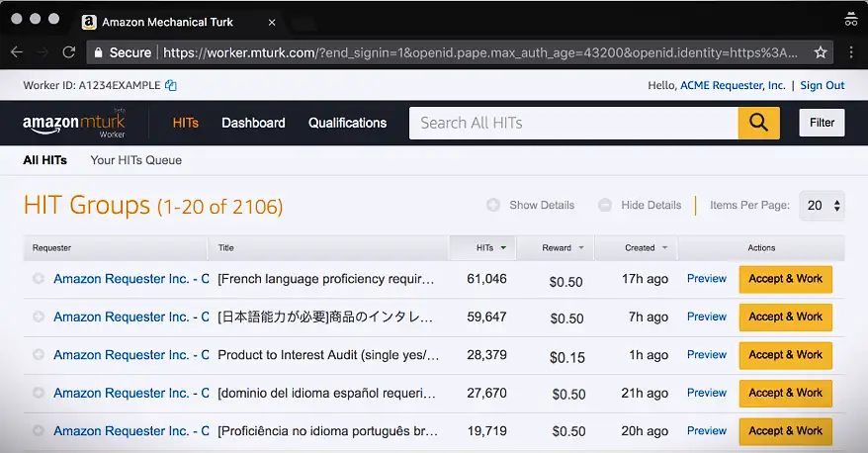This screenshot has height=453, width=868.
Task: Expand the Product to Interest Audit row
Action: point(39,355)
